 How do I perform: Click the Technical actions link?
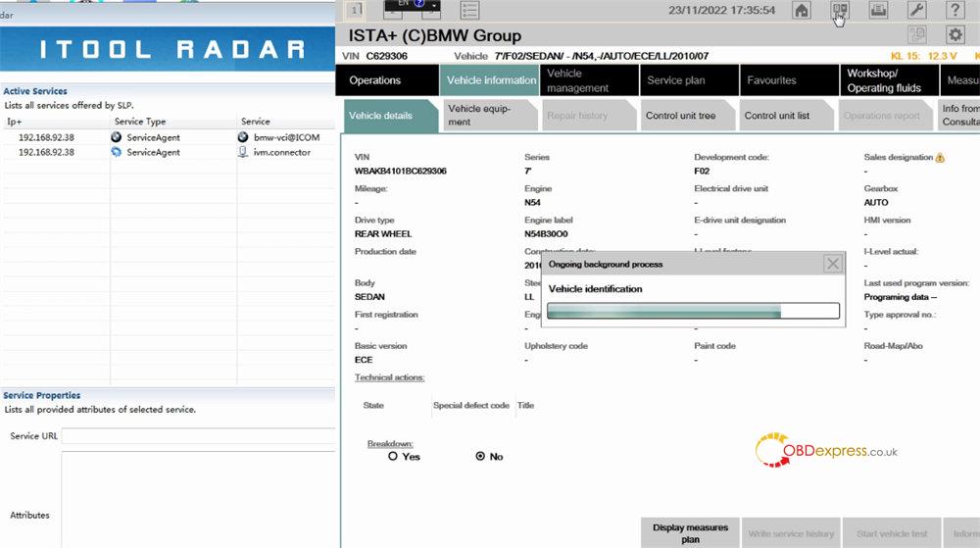[x=389, y=377]
